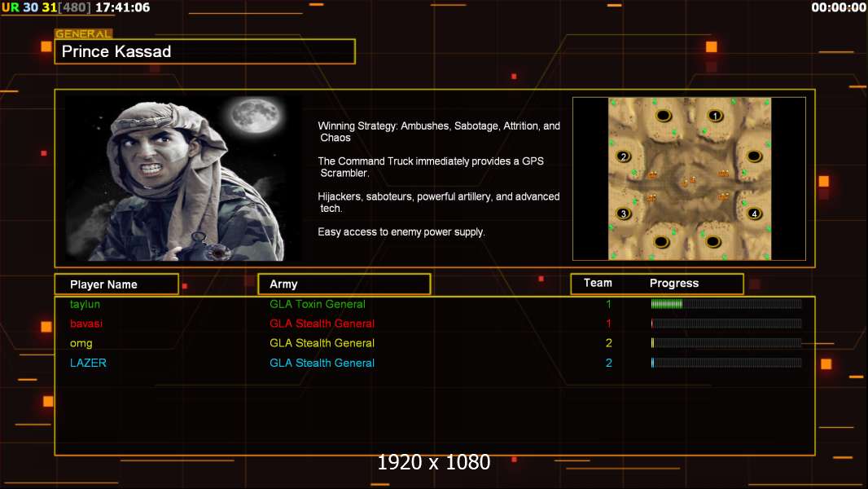
Task: Click the Team column header label
Action: click(598, 283)
